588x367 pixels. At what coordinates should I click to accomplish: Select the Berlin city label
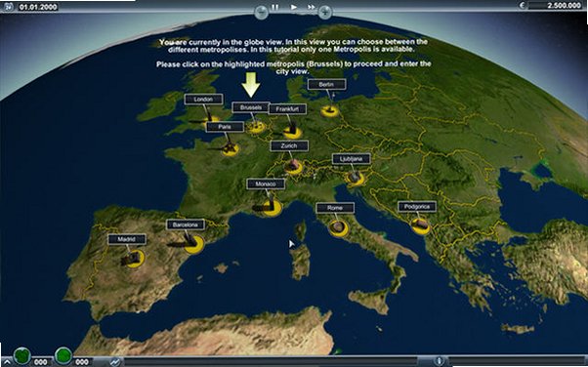tap(326, 84)
